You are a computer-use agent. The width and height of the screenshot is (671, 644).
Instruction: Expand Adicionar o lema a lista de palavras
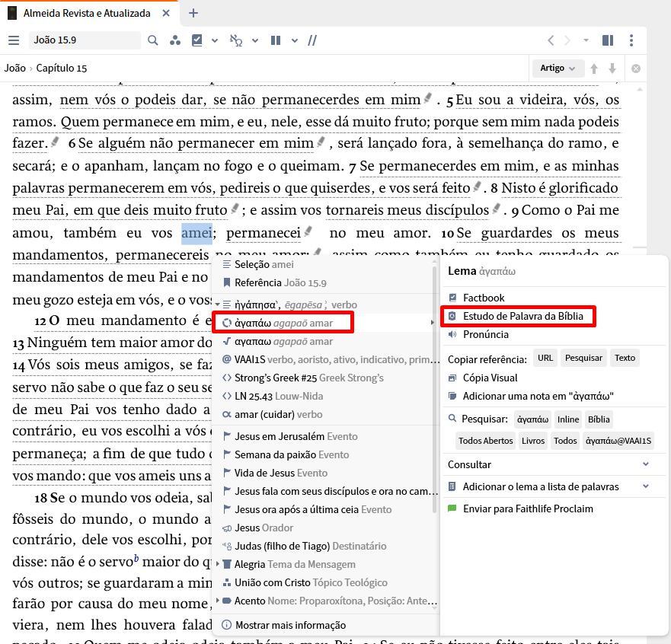[646, 486]
